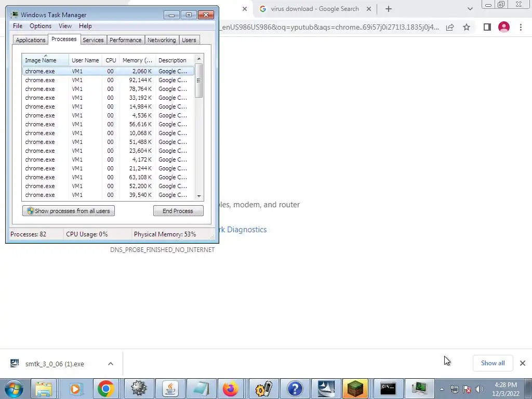Open the notepad-style taskbar icon

pos(201,389)
